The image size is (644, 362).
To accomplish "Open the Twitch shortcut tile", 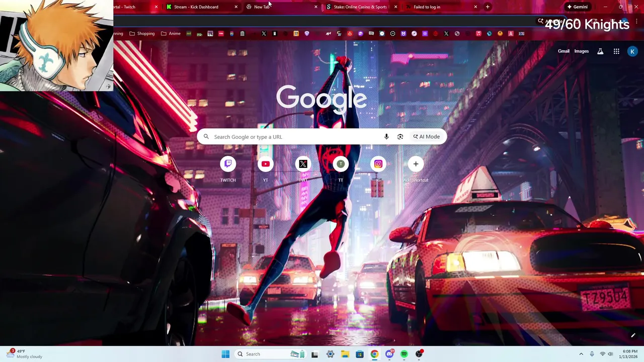I will pos(228,169).
